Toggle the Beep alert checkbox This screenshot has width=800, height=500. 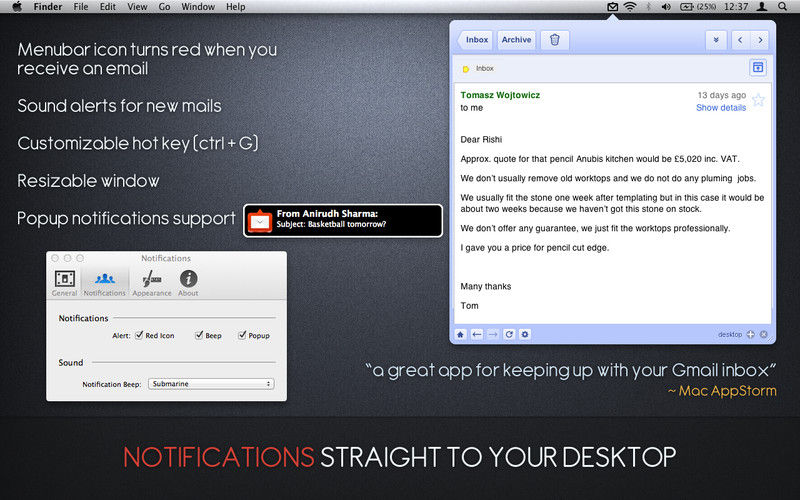click(x=199, y=335)
